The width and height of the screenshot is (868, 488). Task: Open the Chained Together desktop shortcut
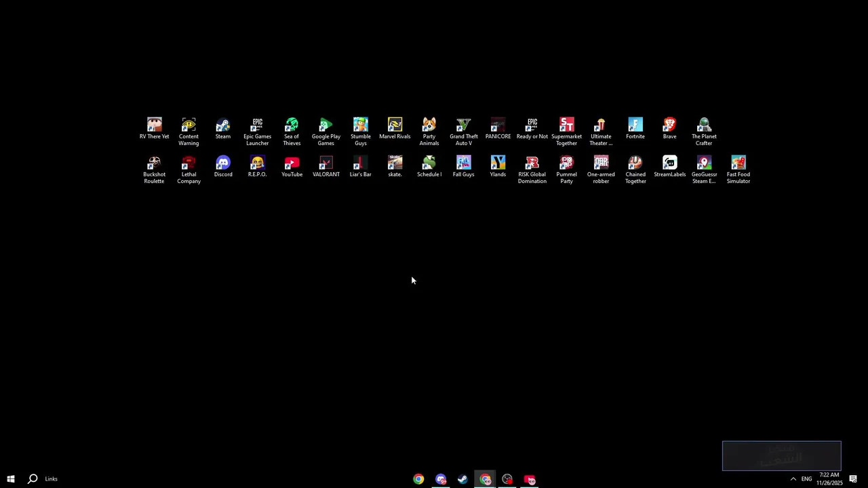[x=635, y=169]
